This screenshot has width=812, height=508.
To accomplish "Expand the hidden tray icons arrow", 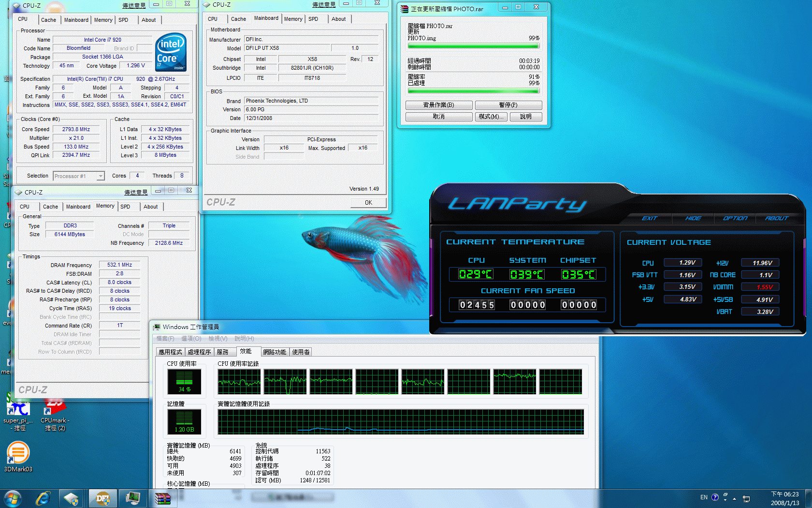I will pyautogui.click(x=735, y=498).
